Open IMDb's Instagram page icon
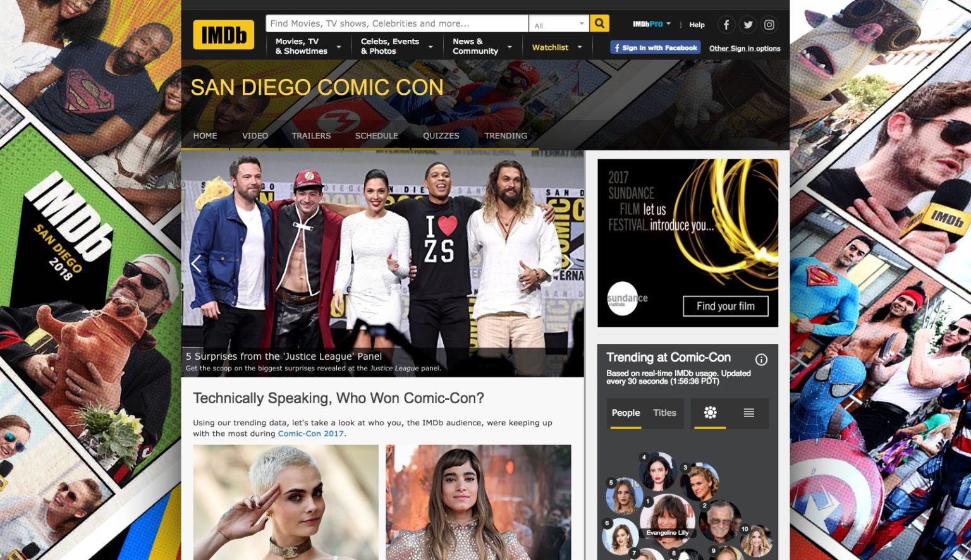Image resolution: width=971 pixels, height=560 pixels. [769, 25]
